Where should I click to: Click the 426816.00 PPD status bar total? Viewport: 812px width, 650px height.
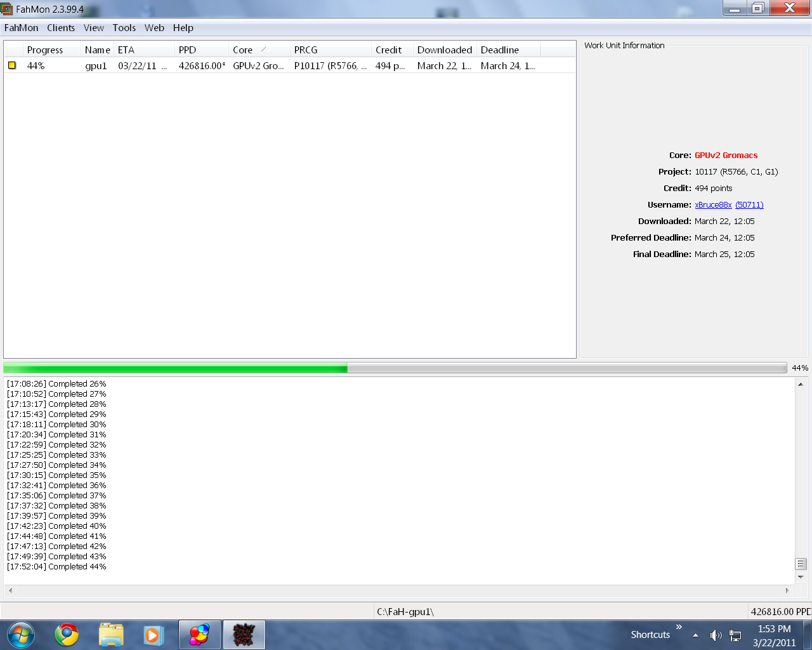point(781,612)
